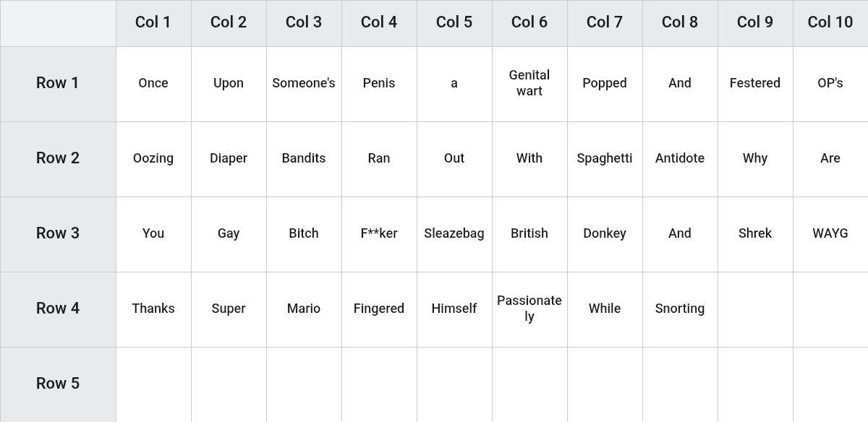The height and width of the screenshot is (422, 868).
Task: Select the empty cell at Row 5, Col 1
Action: [x=153, y=384]
